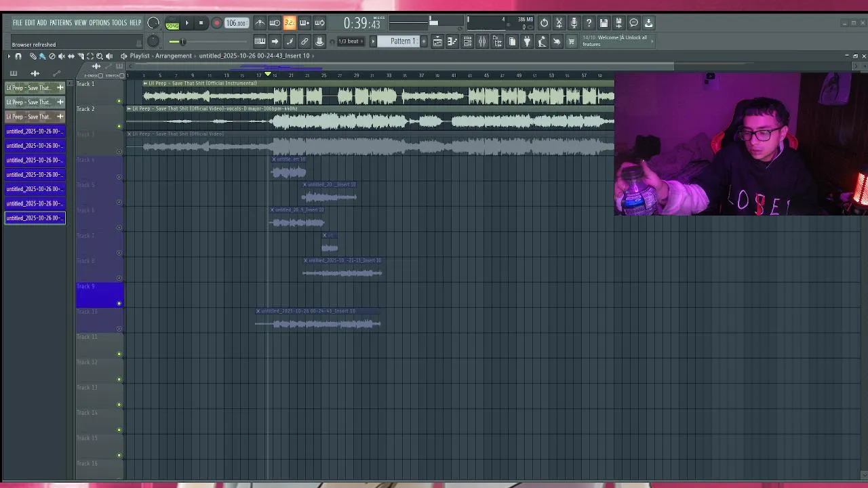This screenshot has height=488, width=868.
Task: Expand the news panel arrow
Action: [652, 41]
